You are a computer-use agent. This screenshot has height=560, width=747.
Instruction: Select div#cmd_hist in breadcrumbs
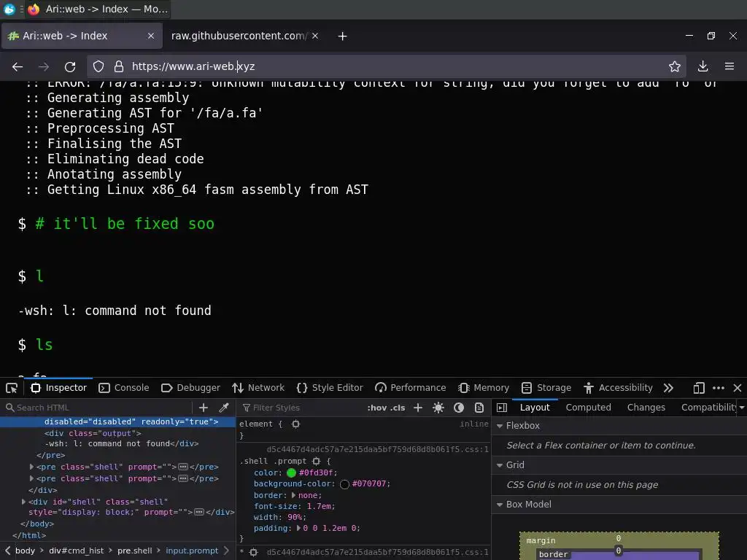click(x=76, y=551)
